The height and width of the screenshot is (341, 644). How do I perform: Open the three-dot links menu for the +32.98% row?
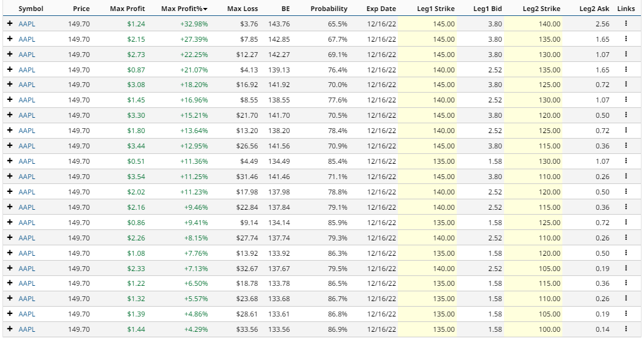tap(626, 23)
